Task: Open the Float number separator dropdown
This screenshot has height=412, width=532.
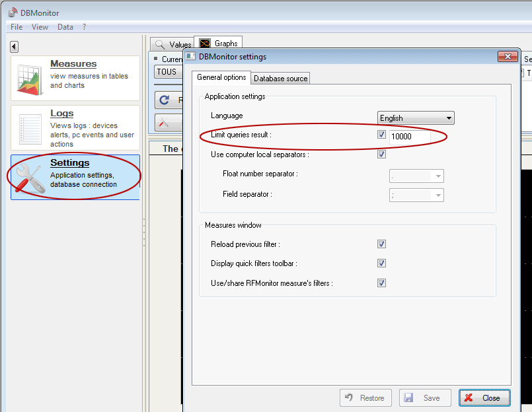Action: [x=416, y=176]
